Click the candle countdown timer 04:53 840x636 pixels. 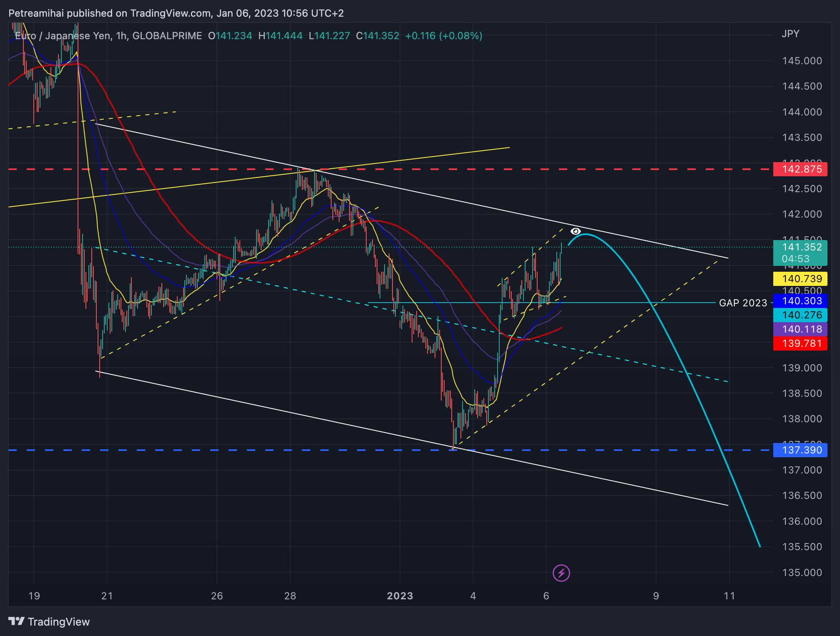click(795, 259)
